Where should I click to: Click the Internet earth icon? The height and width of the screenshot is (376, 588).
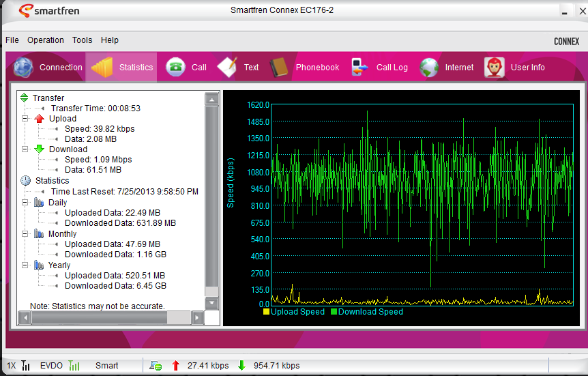[429, 67]
